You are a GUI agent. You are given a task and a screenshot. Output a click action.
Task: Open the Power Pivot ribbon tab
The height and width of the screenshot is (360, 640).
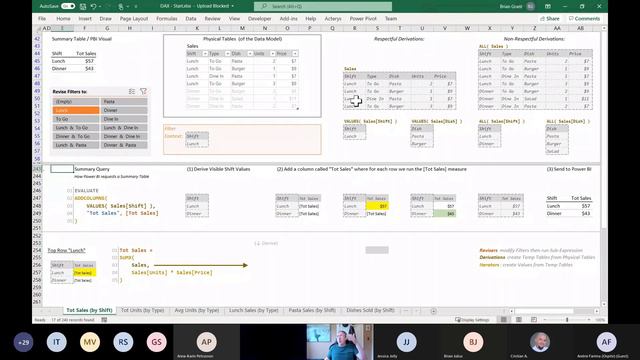[x=363, y=18]
